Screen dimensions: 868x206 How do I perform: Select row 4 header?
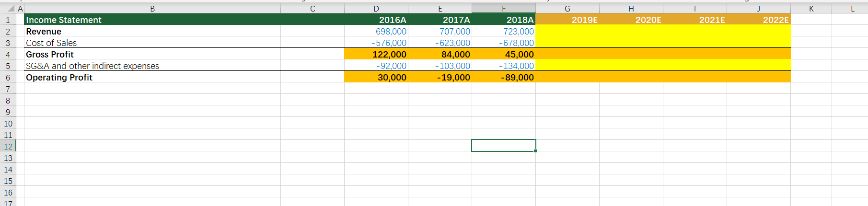[8, 55]
